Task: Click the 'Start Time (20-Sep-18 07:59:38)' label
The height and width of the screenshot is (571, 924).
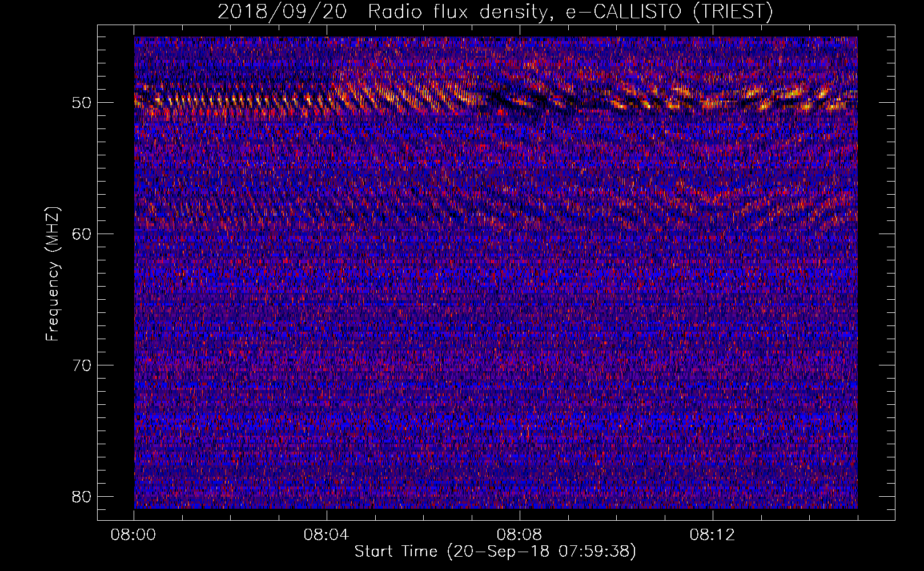Action: pos(495,552)
